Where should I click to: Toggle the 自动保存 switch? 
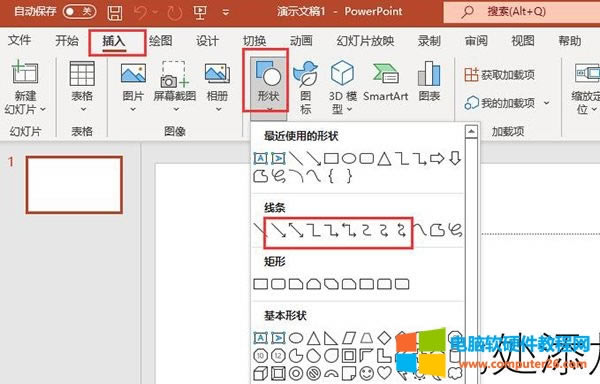coord(80,12)
